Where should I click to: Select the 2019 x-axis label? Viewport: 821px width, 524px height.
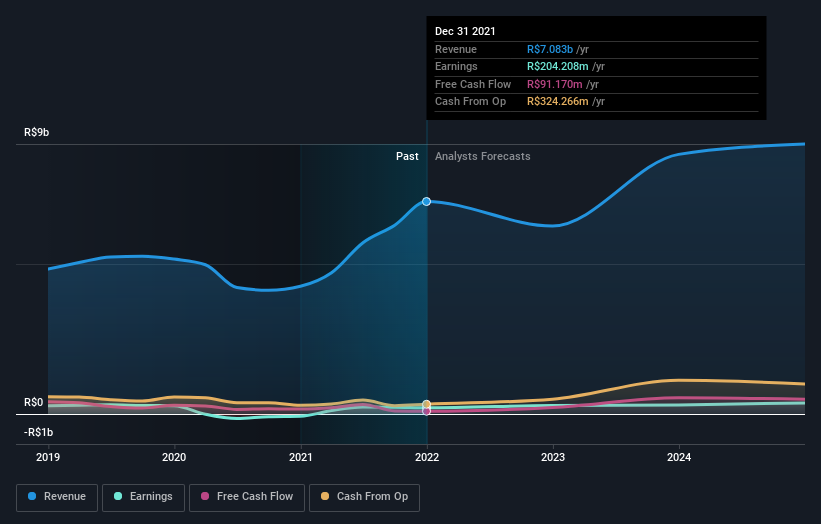(x=48, y=457)
